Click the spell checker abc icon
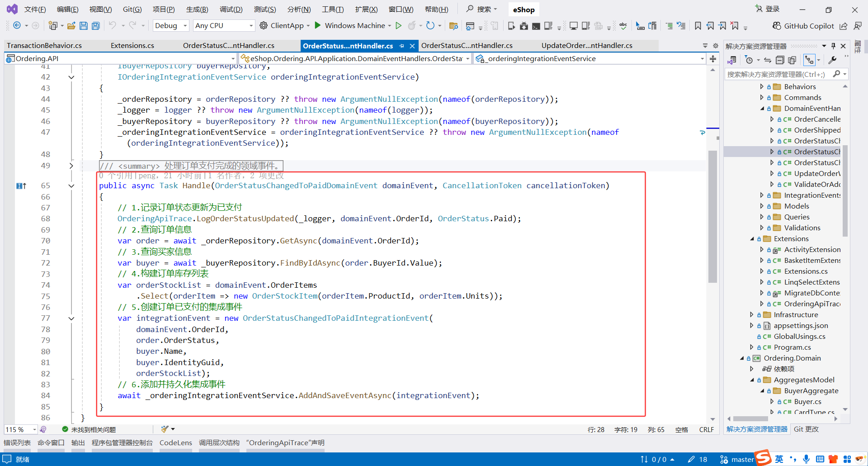 [623, 26]
